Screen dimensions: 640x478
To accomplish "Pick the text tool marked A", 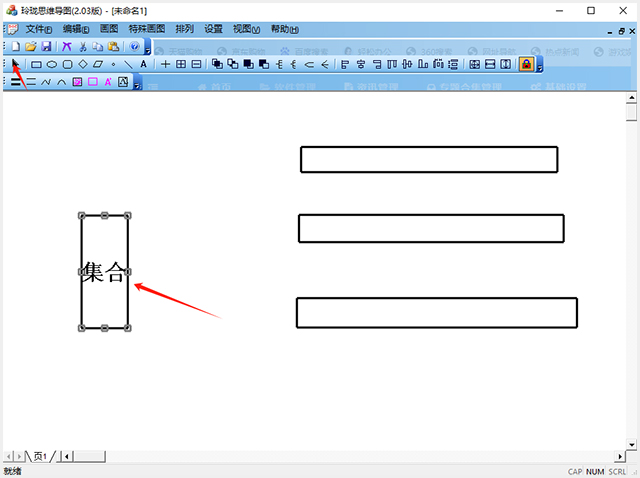I will click(x=143, y=64).
